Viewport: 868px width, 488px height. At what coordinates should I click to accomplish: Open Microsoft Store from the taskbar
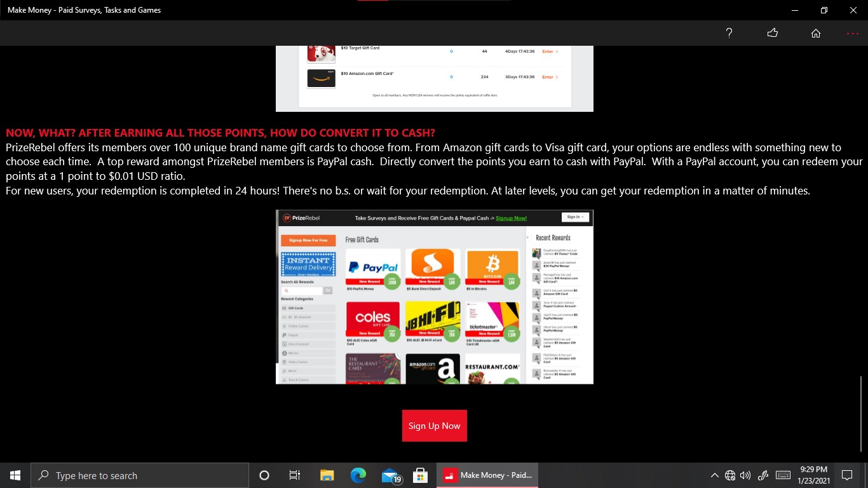tap(420, 475)
